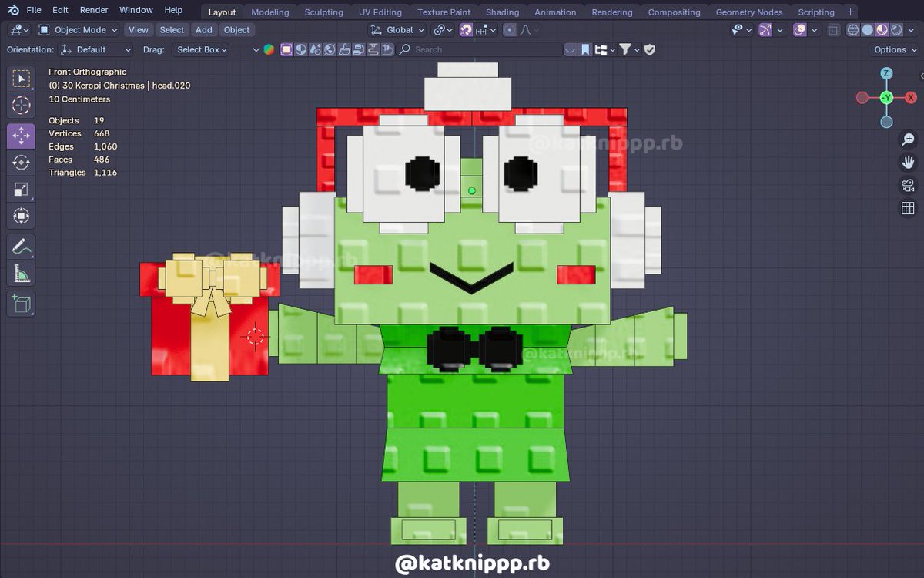Open the Help menu

174,10
